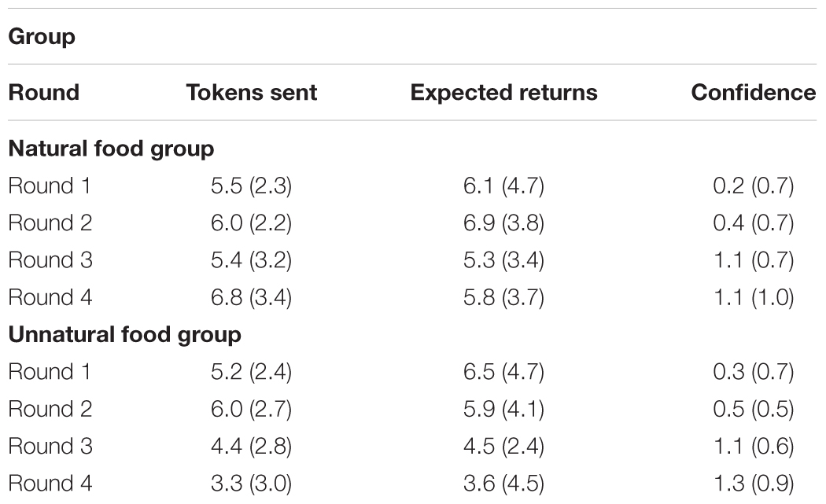Select the Unnatural food group heading

point(124,335)
